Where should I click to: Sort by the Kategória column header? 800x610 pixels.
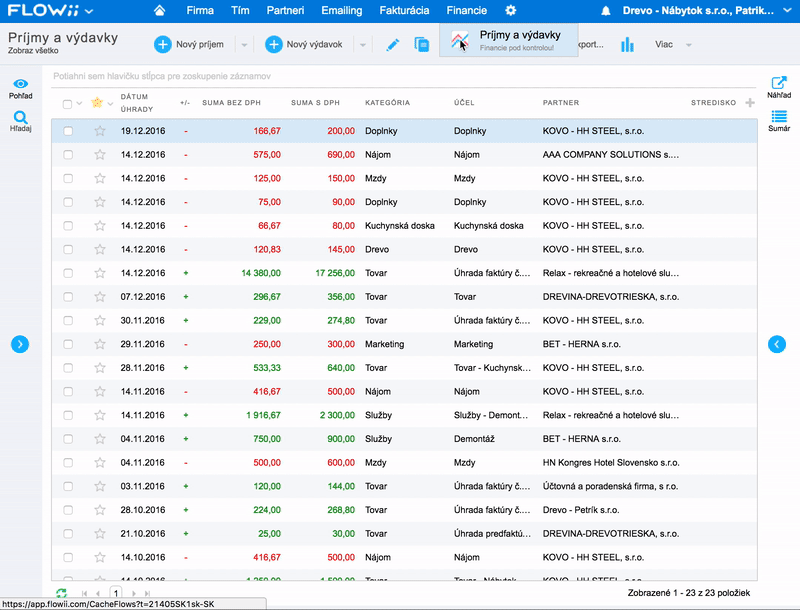387,103
